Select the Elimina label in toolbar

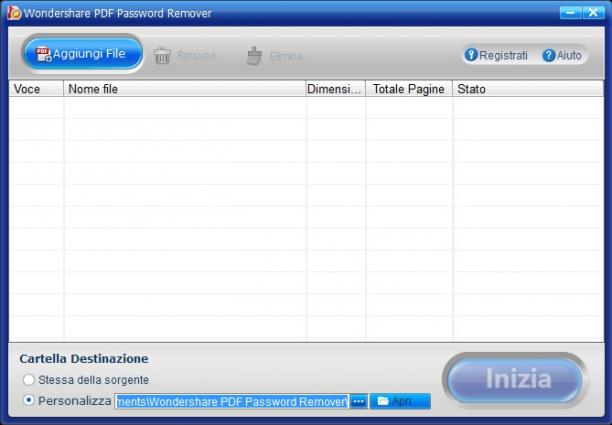286,56
